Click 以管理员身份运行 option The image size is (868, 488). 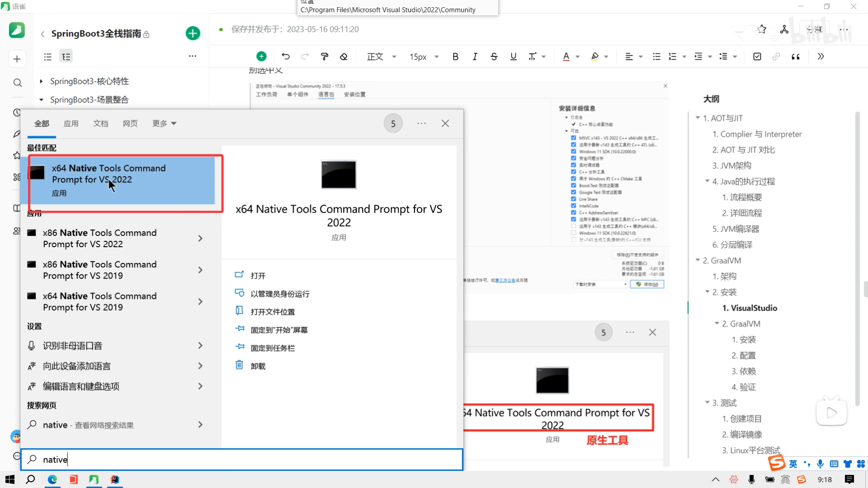(280, 294)
